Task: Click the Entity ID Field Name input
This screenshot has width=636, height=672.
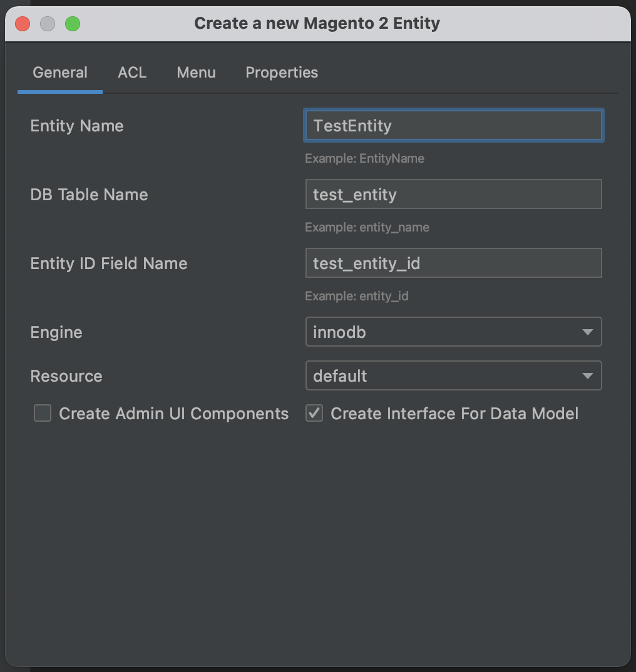Action: point(454,263)
